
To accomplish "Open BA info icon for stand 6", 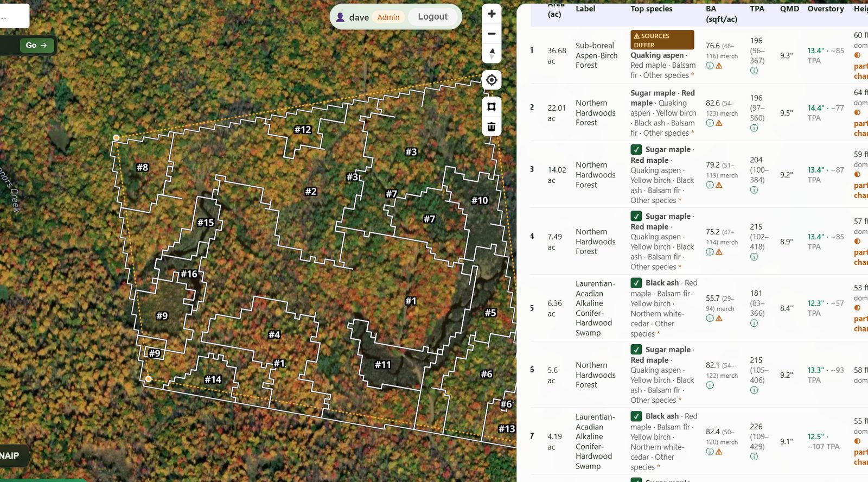I will [x=710, y=385].
